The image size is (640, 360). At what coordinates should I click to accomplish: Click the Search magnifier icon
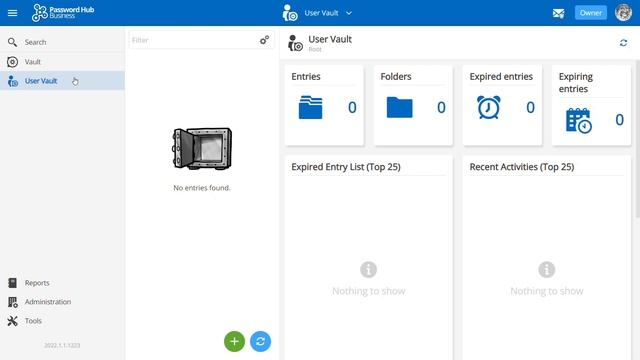[x=12, y=42]
